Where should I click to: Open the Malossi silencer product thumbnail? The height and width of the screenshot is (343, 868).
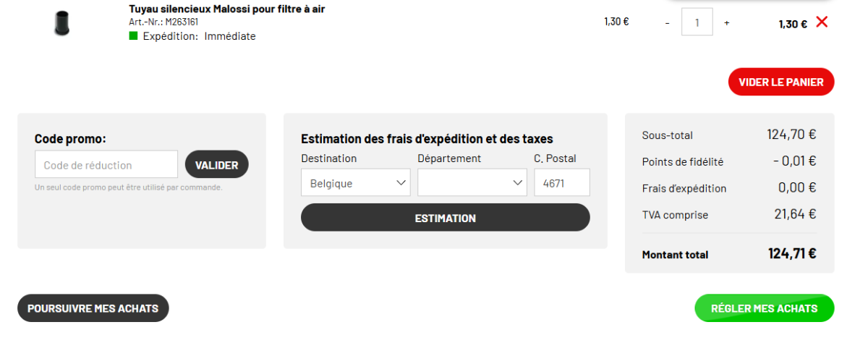click(x=62, y=22)
